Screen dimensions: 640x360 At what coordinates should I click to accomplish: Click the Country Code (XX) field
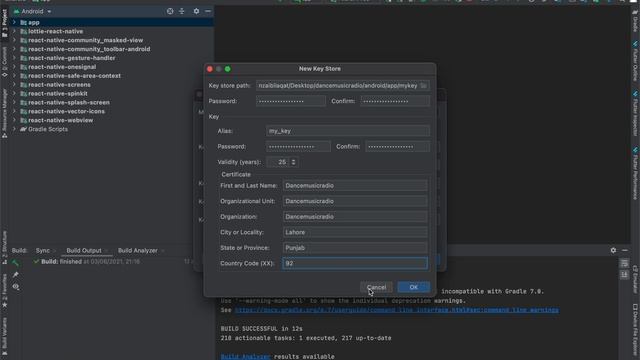pyautogui.click(x=355, y=263)
